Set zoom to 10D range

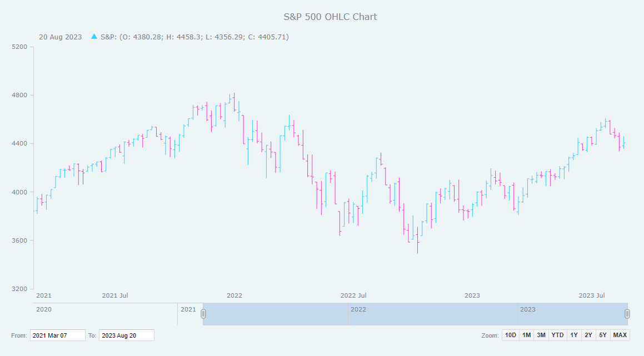[x=510, y=335]
